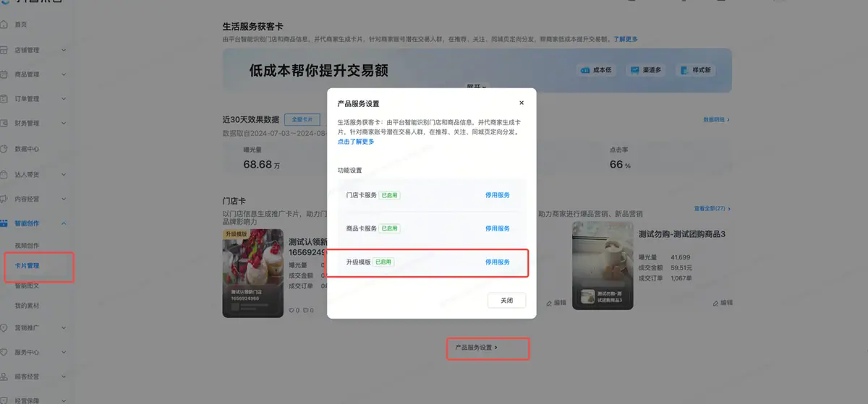Viewport: 868px width, 404px height.
Task: Click 了解更多 link in page description
Action: (x=626, y=39)
